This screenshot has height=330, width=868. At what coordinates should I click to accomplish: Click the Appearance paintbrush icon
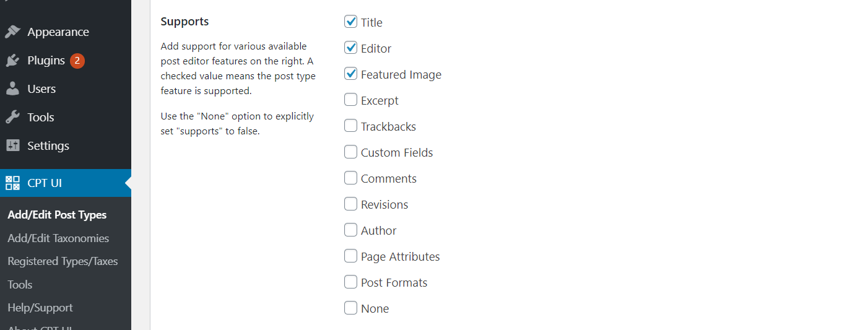12,32
